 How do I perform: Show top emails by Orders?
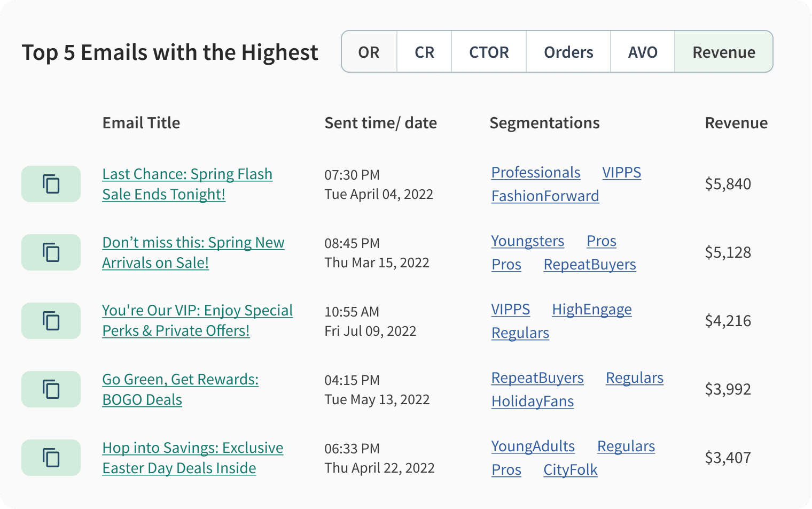coord(568,52)
